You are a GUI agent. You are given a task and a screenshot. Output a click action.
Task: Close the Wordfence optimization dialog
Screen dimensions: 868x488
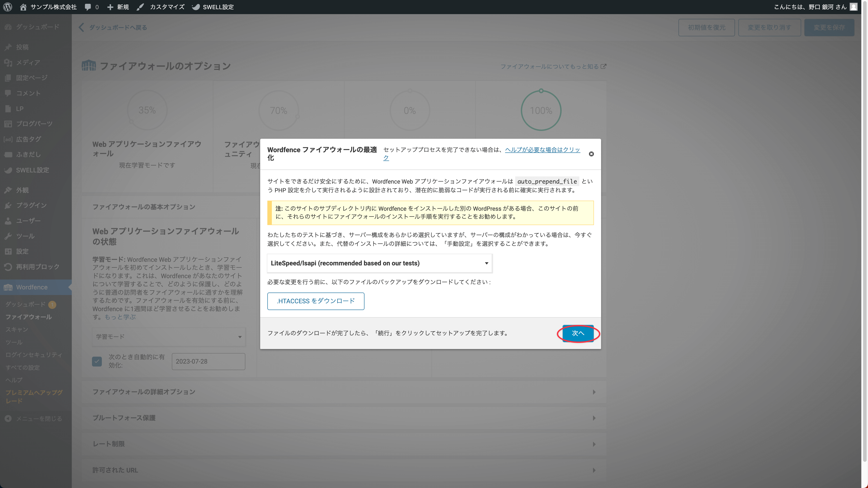[x=591, y=154]
